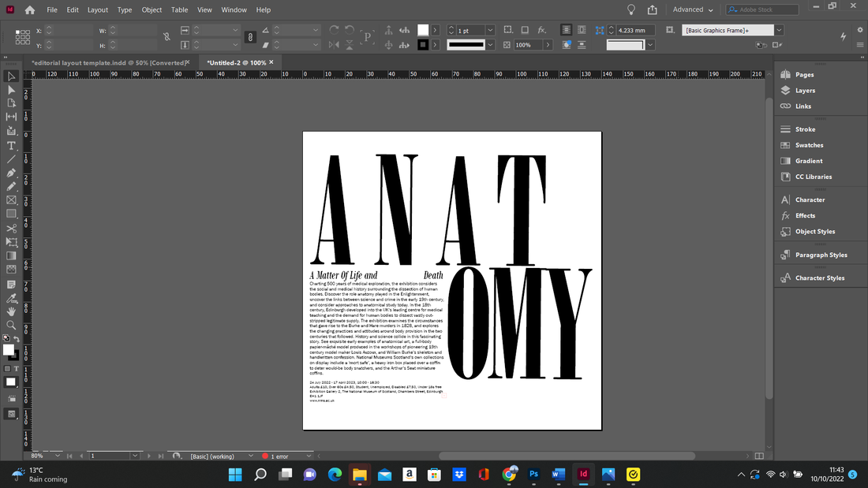Click the Share document icon
Image resolution: width=868 pixels, height=488 pixels.
click(x=652, y=10)
